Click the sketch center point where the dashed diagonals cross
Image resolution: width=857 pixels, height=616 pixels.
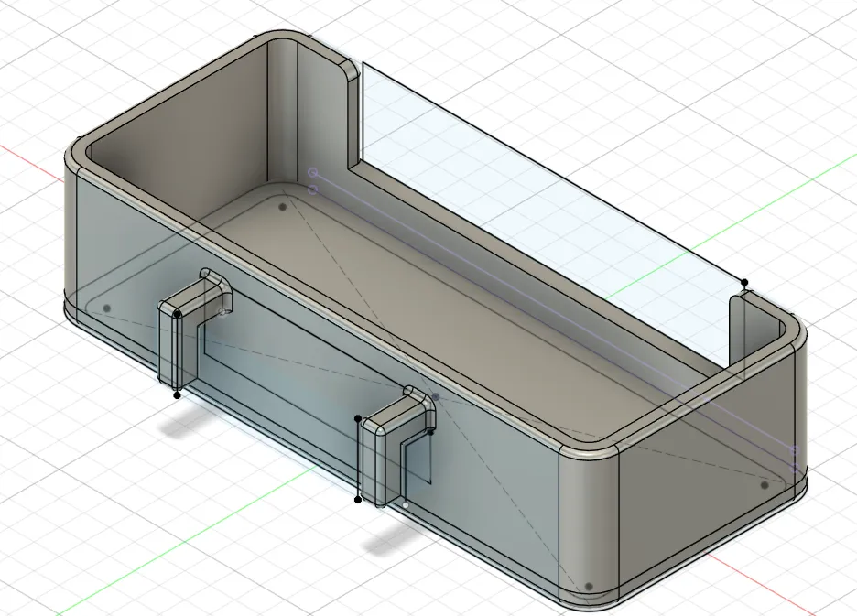[436, 397]
